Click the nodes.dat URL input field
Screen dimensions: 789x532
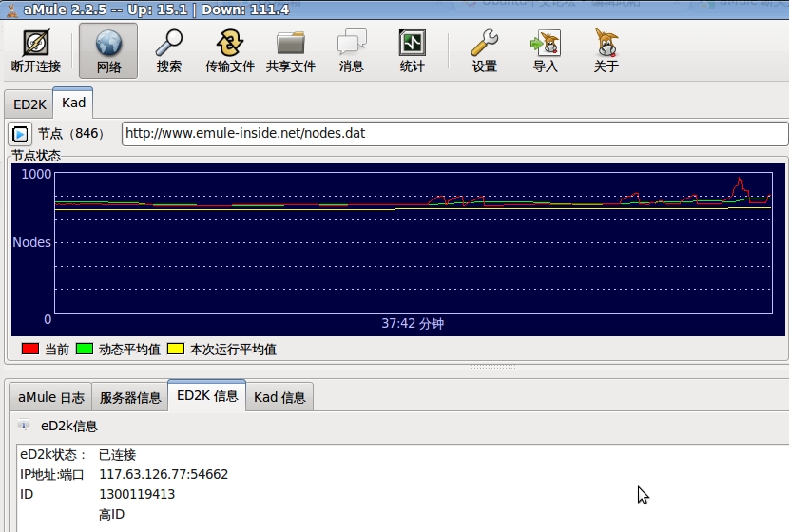[x=455, y=133]
